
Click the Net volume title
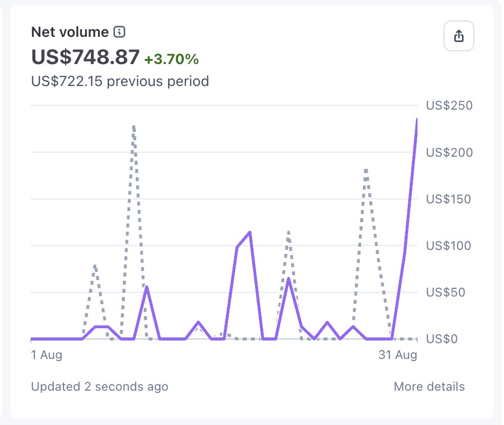click(x=70, y=32)
